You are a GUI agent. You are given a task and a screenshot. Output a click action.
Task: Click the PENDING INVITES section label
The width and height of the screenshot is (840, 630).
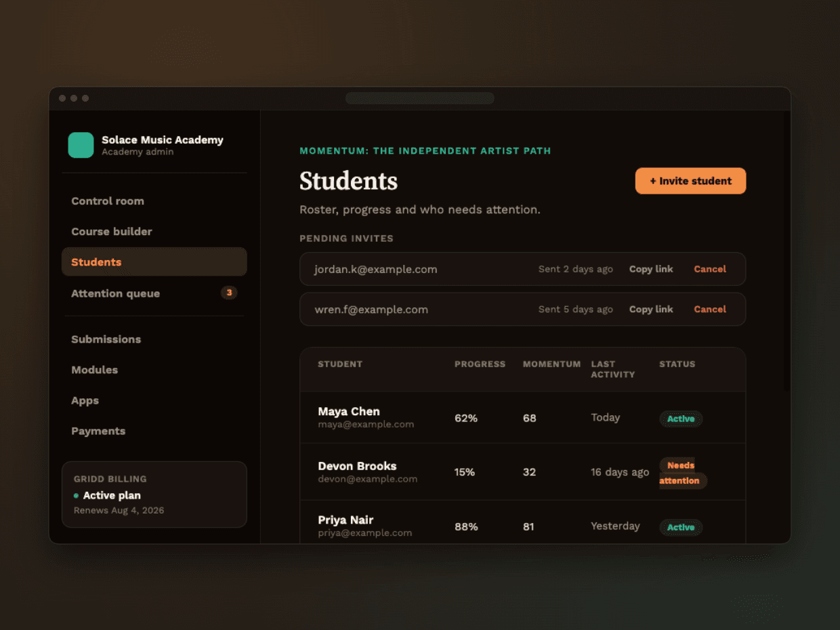pyautogui.click(x=346, y=238)
